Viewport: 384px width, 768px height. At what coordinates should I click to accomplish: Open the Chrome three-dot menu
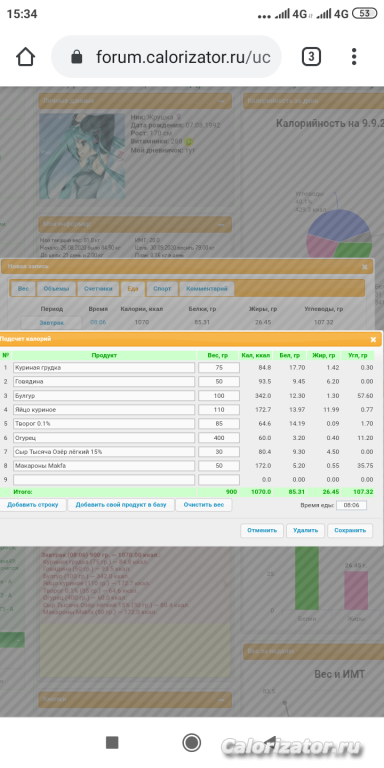click(x=354, y=57)
